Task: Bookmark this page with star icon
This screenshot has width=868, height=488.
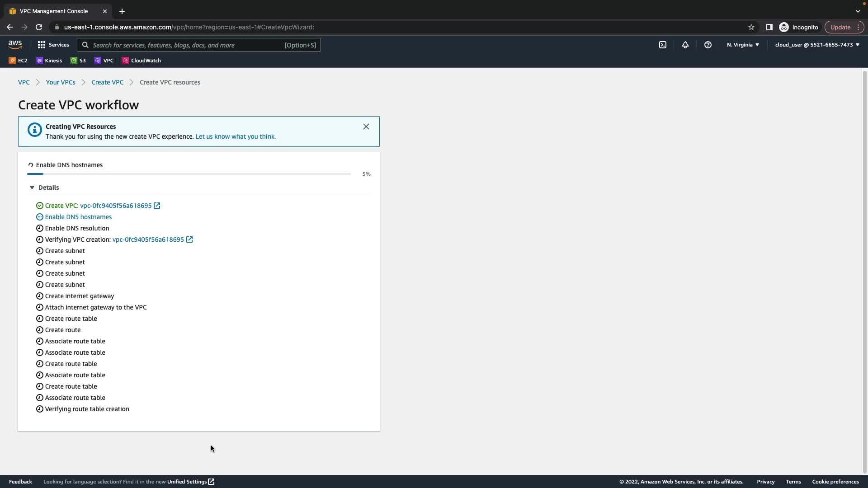Action: tap(751, 27)
